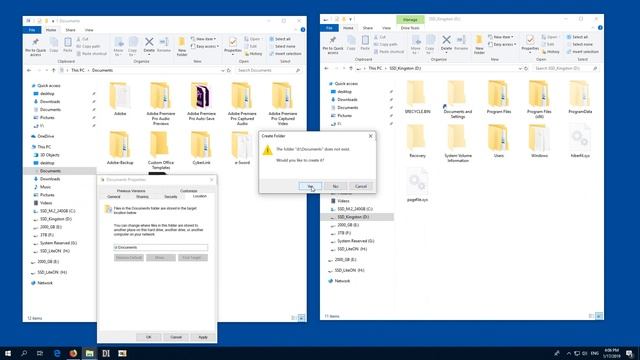Open Adobe Premiere Pro Auto-Save folder
The height and width of the screenshot is (360, 640).
pos(201,101)
